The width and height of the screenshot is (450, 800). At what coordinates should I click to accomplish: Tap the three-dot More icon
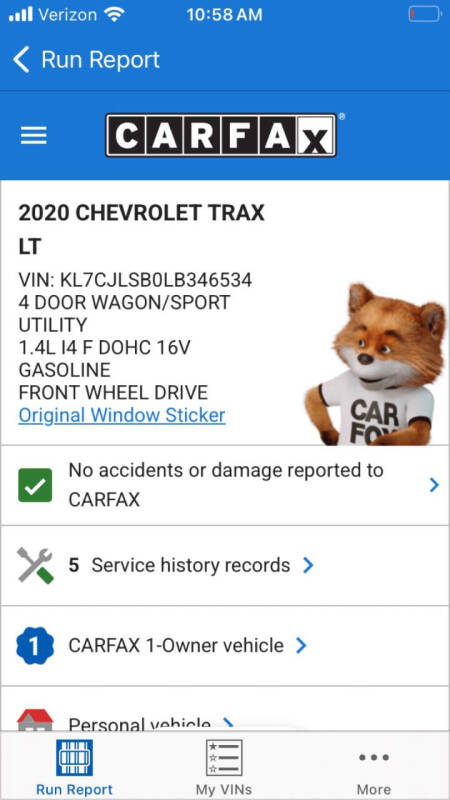pos(374,758)
